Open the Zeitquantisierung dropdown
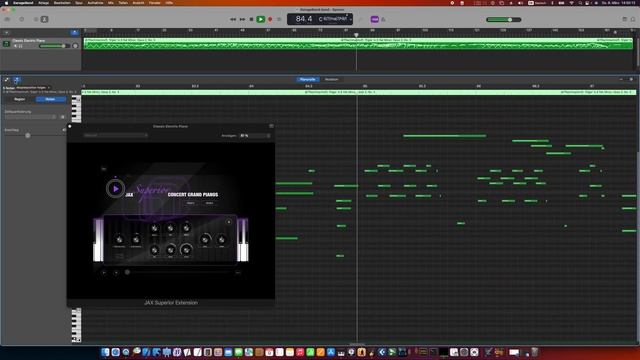640x360 pixels. tap(30, 117)
